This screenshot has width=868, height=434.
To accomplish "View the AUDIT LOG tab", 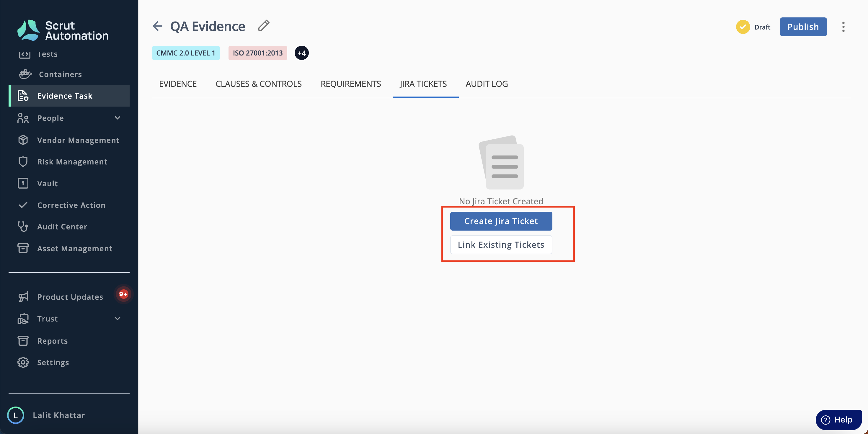I will 487,84.
